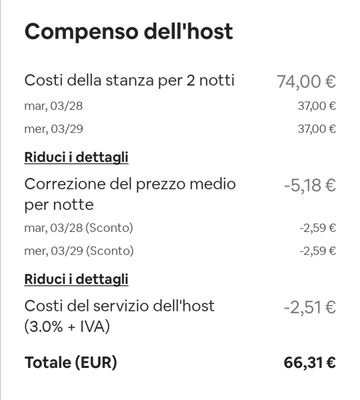Click the Costi del servizio dell'host label
The width and height of the screenshot is (360, 400).
tap(119, 306)
